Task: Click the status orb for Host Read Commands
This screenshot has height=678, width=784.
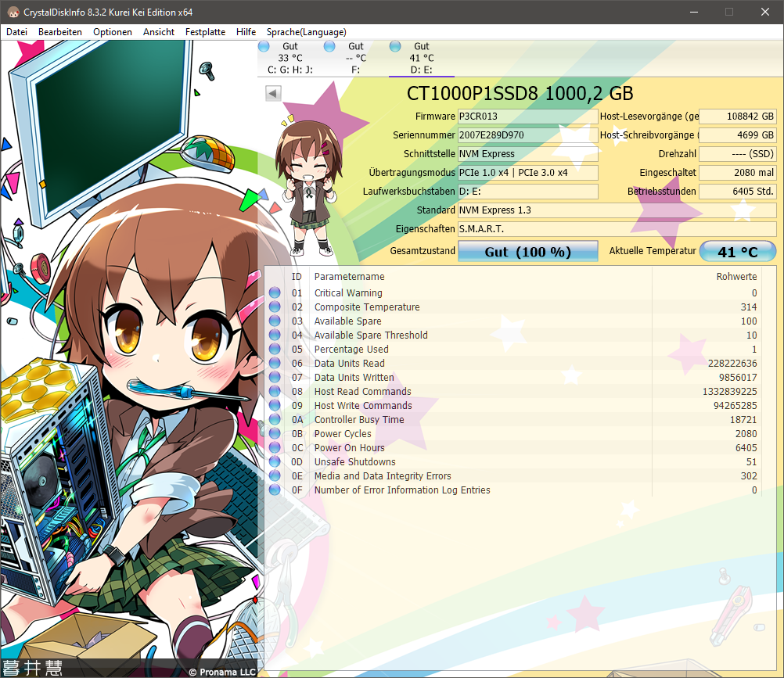Action: (x=275, y=391)
